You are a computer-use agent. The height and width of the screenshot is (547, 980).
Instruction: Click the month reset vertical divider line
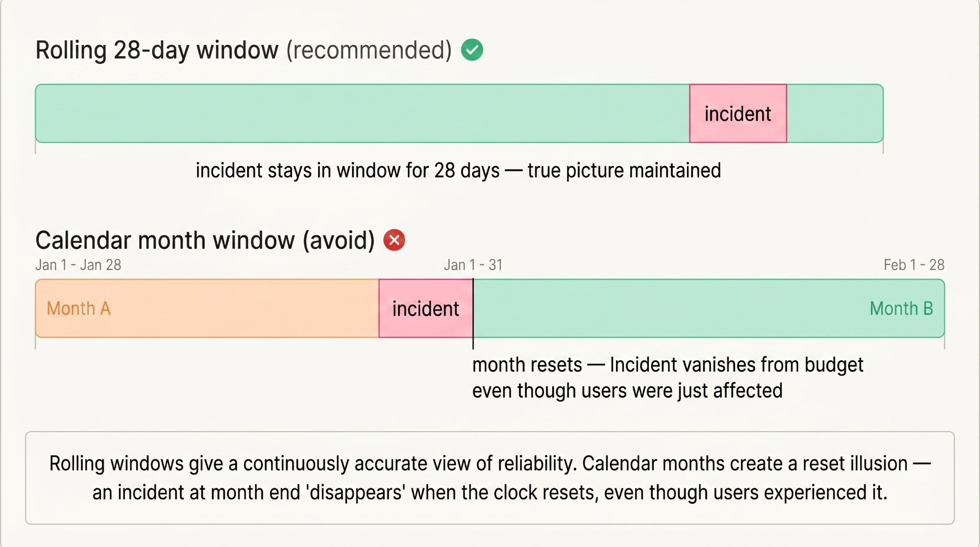[473, 314]
